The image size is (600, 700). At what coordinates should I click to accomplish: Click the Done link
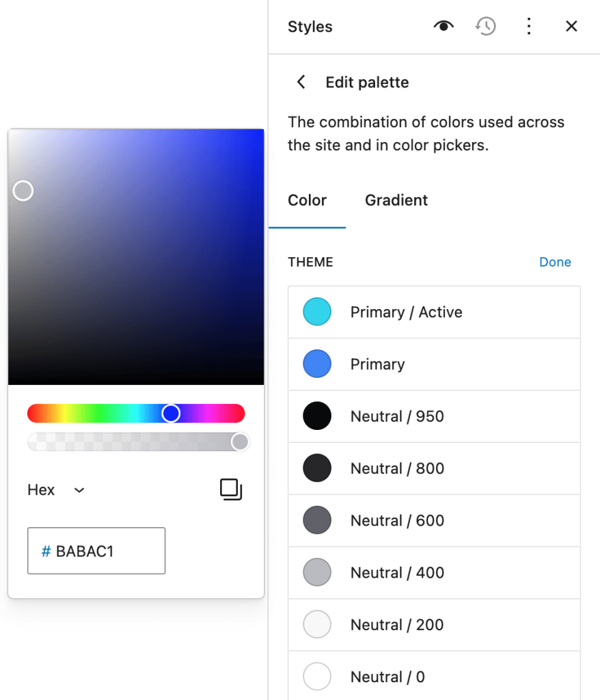(555, 262)
